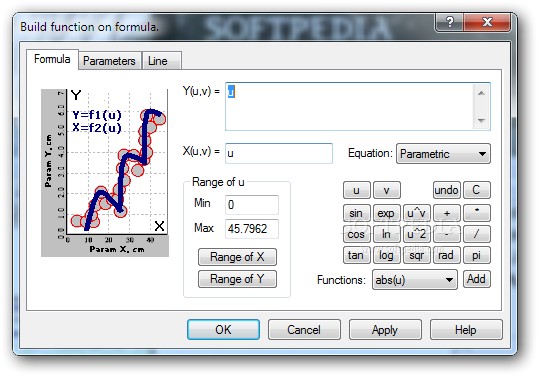Open the Functions dropdown showing abs(u)
This screenshot has width=538, height=376.
415,280
